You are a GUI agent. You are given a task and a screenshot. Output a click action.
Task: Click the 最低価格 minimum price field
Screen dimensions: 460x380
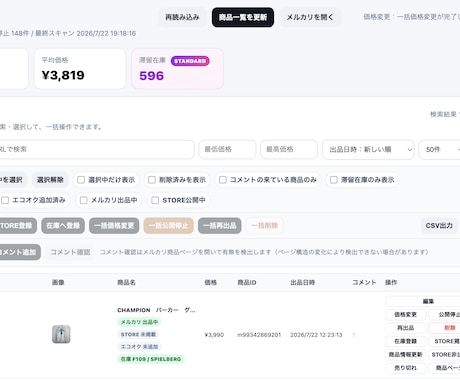click(x=227, y=149)
